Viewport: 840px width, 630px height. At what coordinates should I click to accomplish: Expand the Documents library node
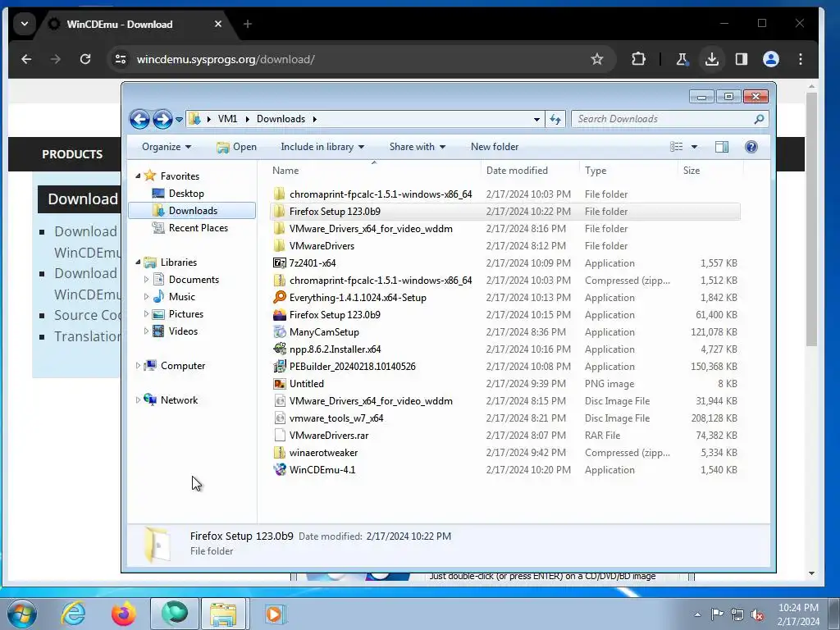(146, 279)
